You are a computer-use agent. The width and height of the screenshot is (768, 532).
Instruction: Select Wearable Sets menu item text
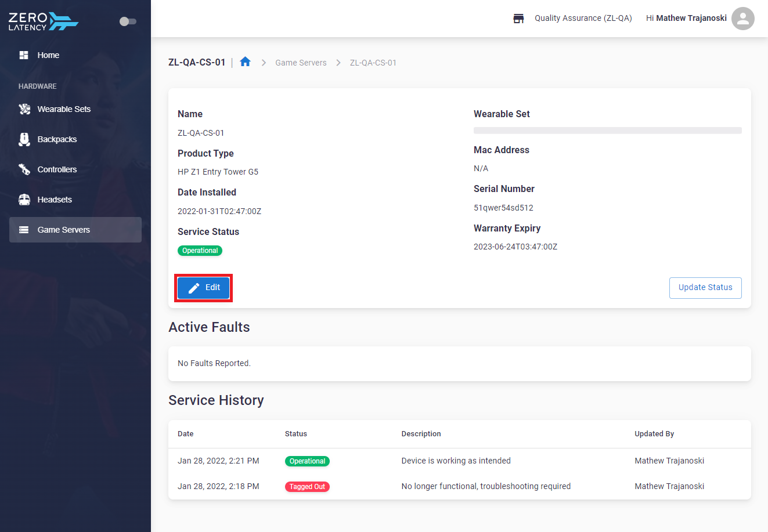point(64,109)
